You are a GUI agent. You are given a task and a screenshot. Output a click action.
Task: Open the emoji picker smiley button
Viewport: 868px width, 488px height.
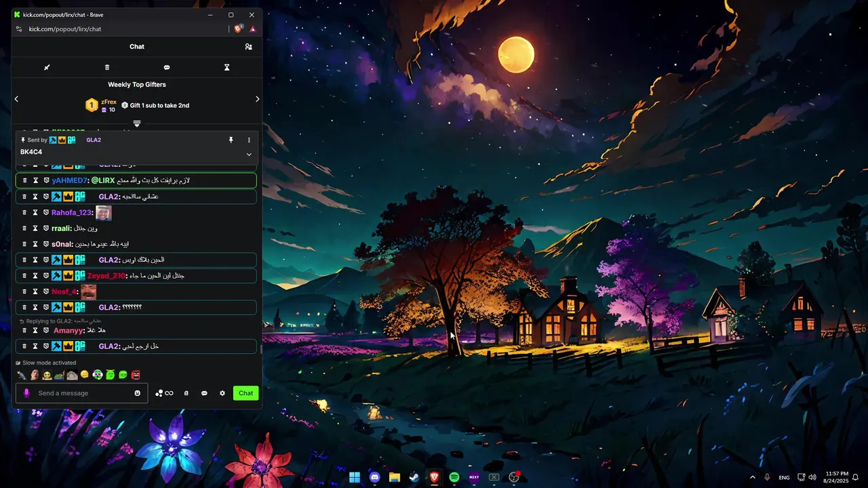[x=138, y=393]
